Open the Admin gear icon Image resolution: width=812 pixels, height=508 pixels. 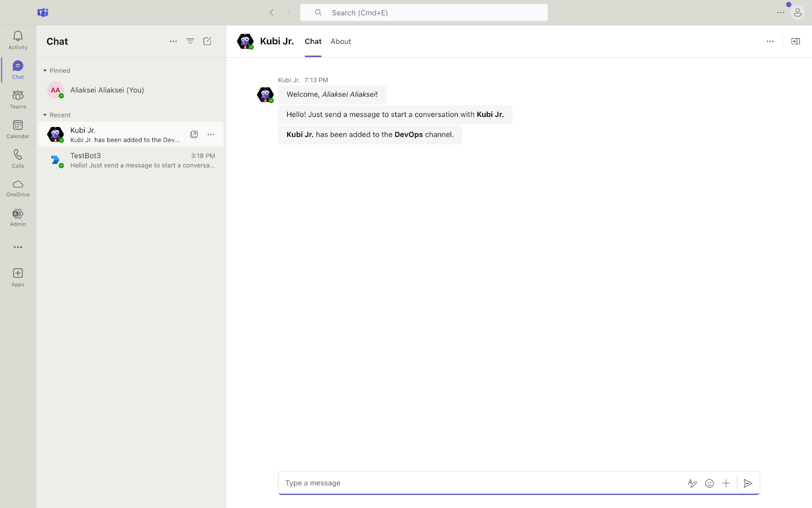[x=18, y=214]
